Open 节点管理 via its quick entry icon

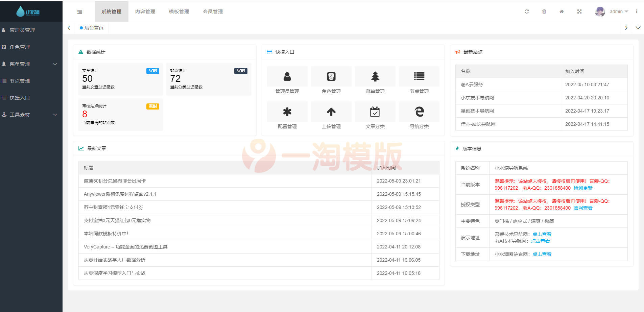(x=419, y=76)
